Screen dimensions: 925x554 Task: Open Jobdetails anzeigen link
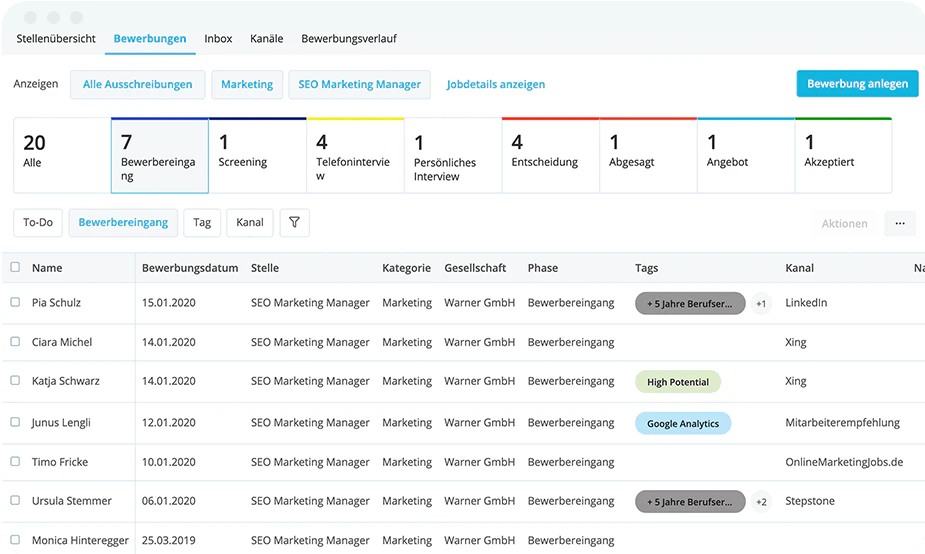pos(496,84)
